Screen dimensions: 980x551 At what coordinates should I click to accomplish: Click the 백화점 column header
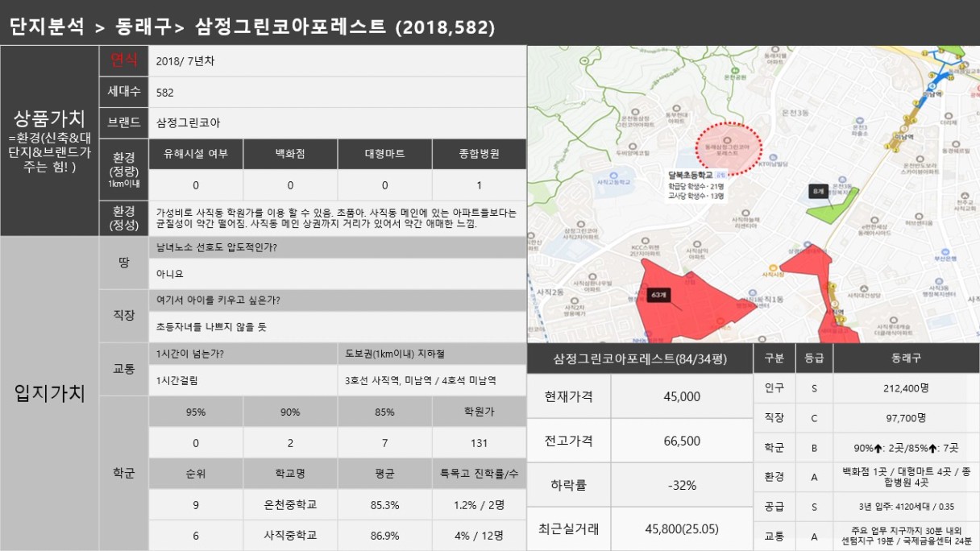290,154
